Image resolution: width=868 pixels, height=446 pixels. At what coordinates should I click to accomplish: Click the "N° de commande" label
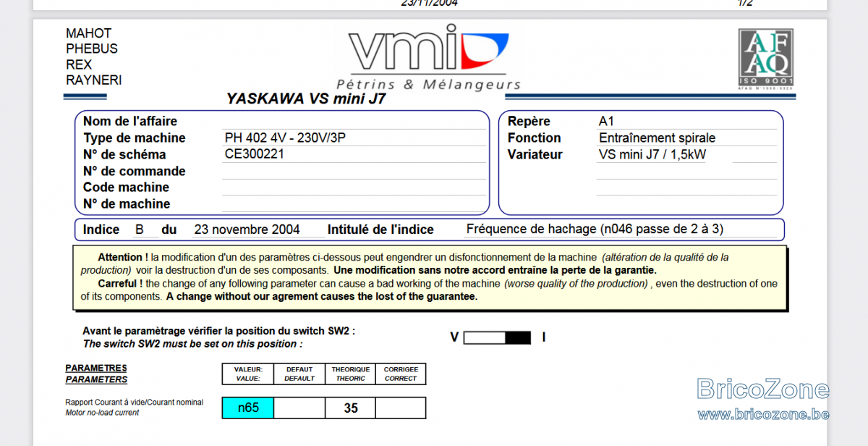(x=135, y=172)
